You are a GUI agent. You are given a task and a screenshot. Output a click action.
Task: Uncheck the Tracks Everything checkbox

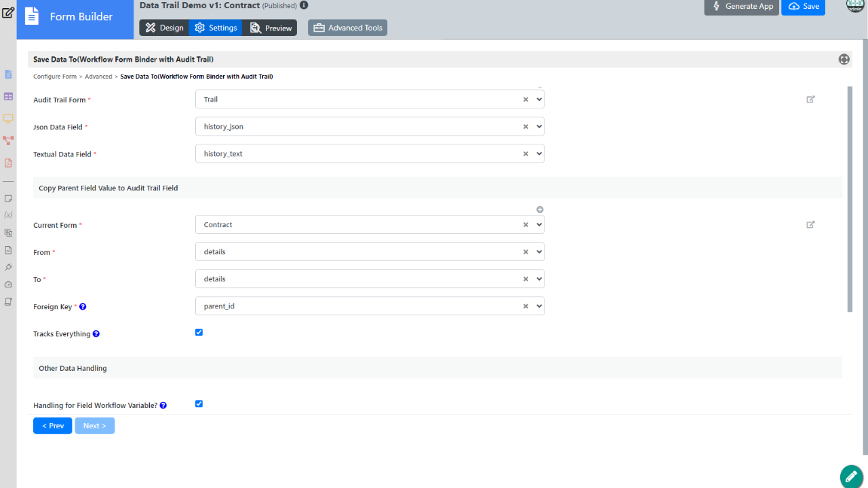[199, 333]
